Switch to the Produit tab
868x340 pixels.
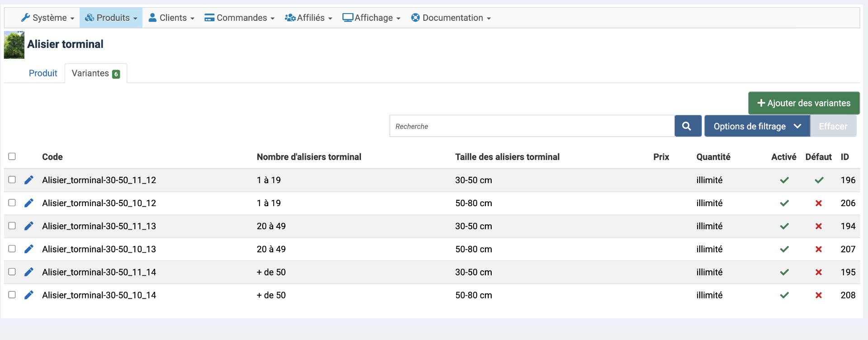[x=43, y=73]
